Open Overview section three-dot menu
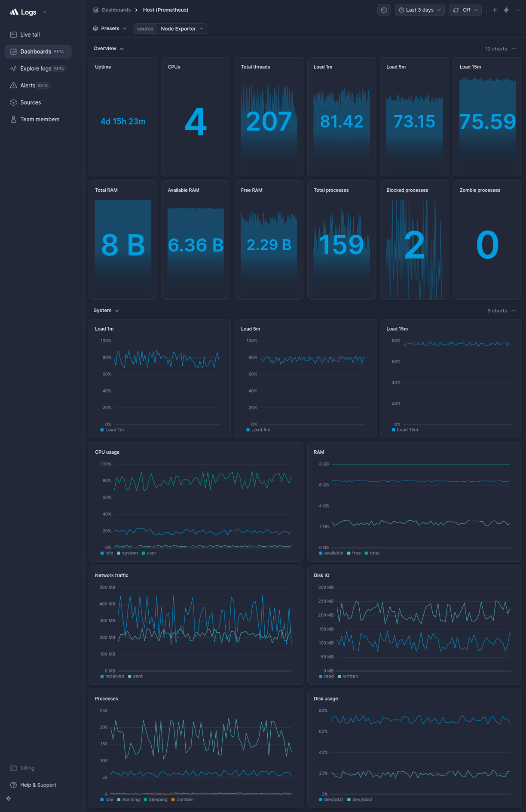This screenshot has height=812, width=526. (x=514, y=49)
